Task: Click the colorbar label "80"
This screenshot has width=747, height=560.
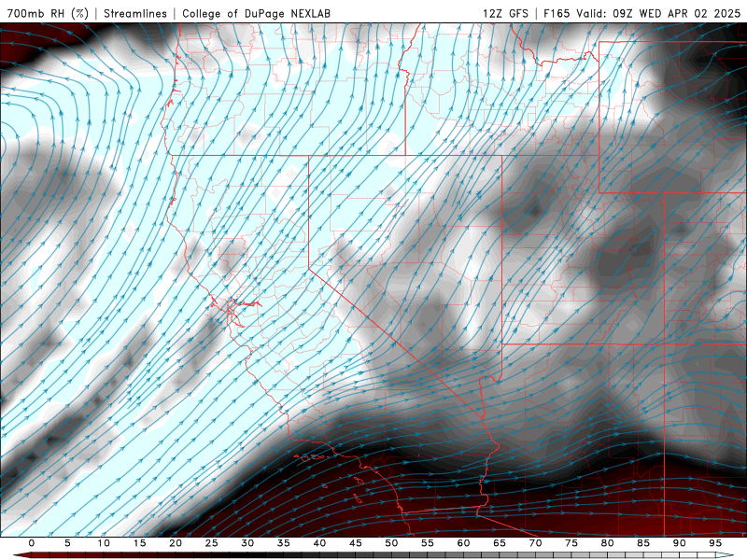Action: (607, 543)
